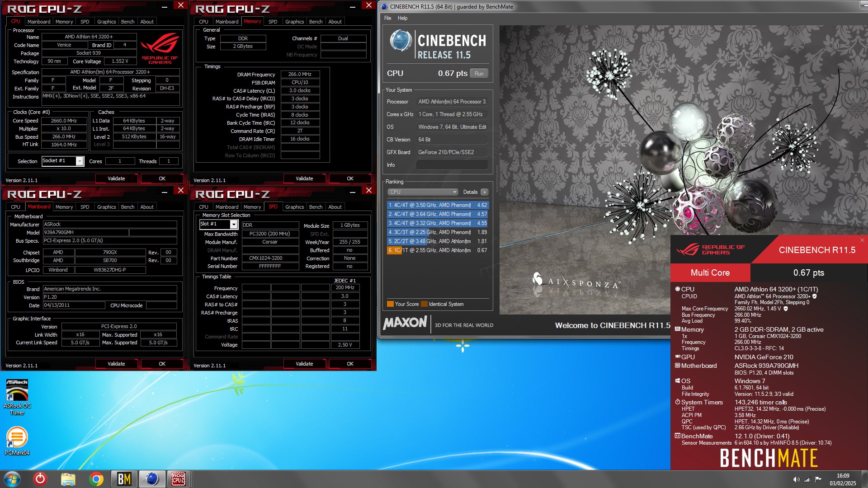Click the Cinebench sphere logo

click(401, 41)
